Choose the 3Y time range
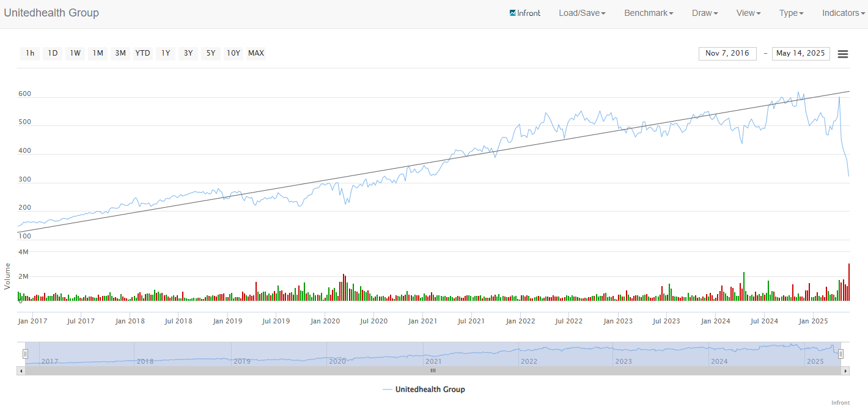Image resolution: width=868 pixels, height=409 pixels. pos(188,53)
